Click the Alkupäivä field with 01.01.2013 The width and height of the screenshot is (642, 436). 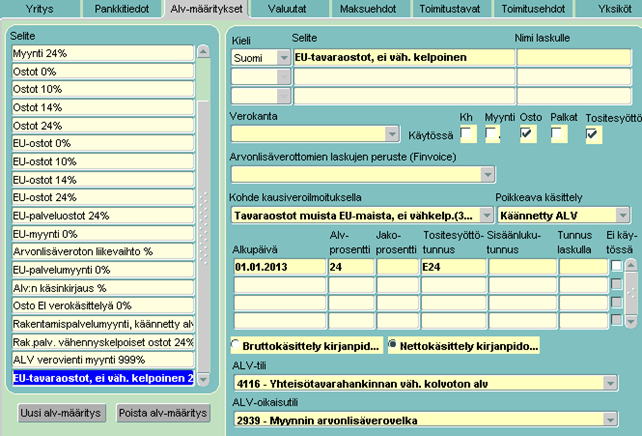pyautogui.click(x=277, y=267)
